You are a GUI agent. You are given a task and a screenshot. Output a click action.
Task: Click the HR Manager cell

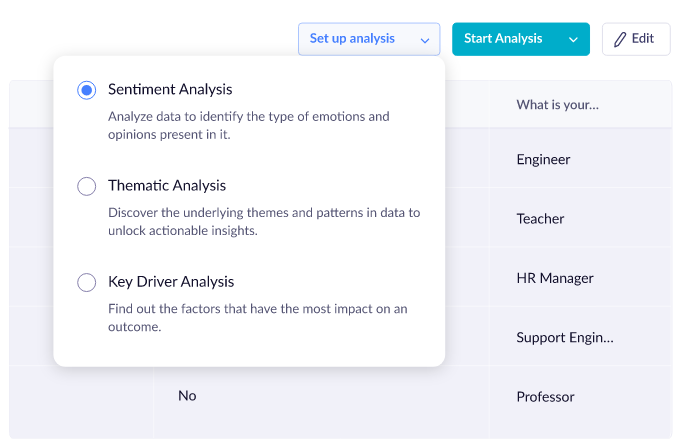click(555, 278)
